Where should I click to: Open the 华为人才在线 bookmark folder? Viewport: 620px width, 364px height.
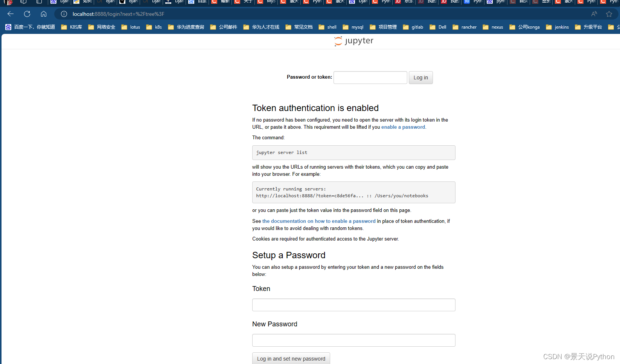pyautogui.click(x=261, y=27)
